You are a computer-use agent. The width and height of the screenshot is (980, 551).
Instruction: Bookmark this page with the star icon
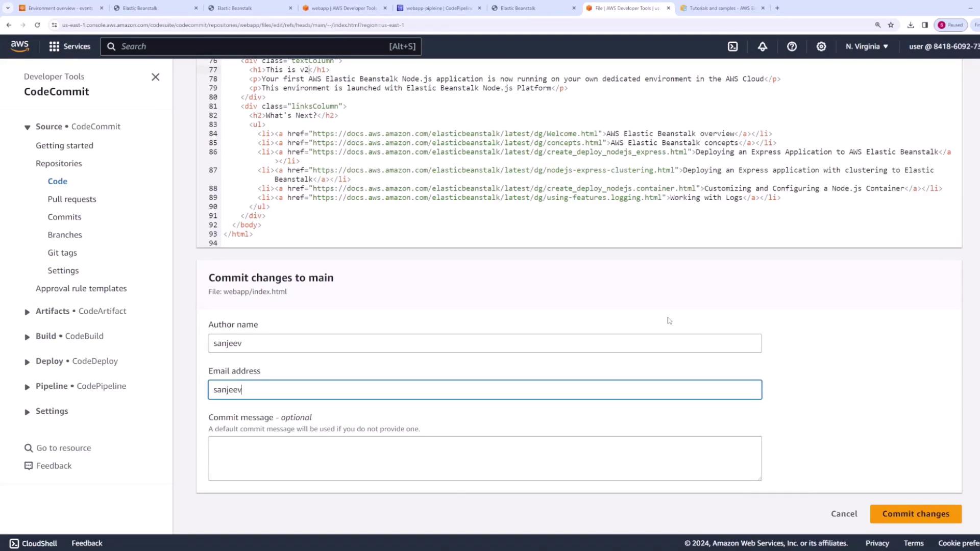891,25
